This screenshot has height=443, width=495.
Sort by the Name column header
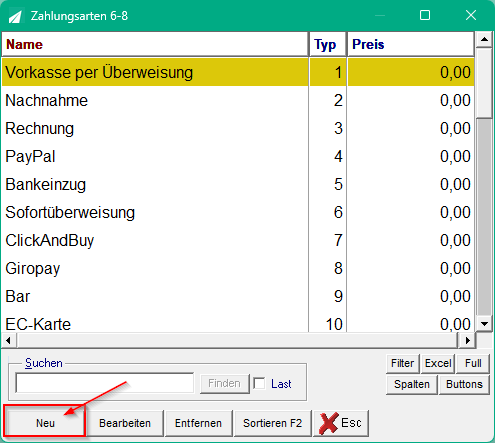pos(155,44)
